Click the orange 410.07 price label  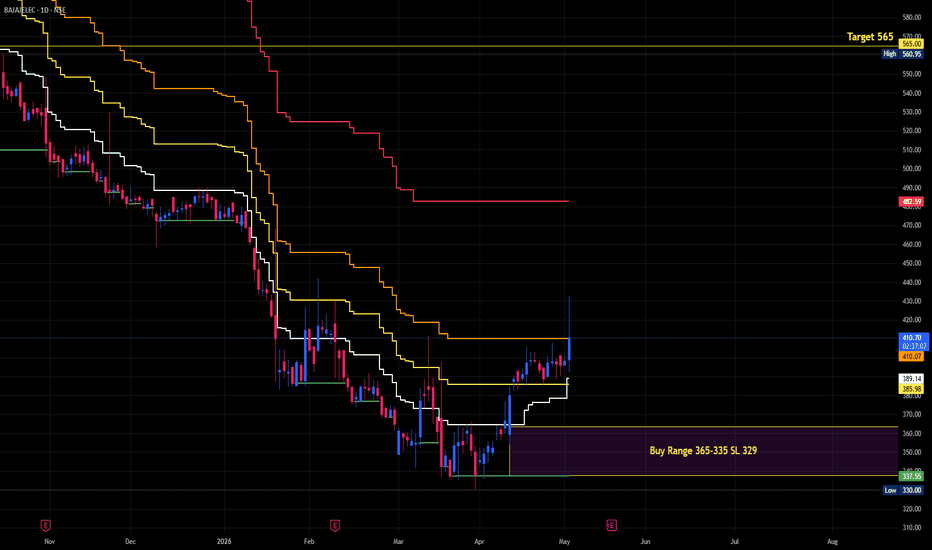[x=911, y=357]
